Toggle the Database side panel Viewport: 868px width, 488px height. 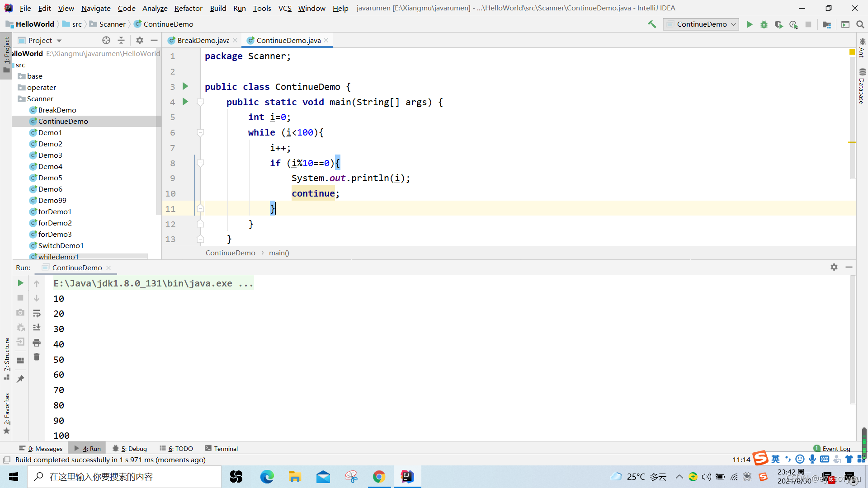pos(862,86)
